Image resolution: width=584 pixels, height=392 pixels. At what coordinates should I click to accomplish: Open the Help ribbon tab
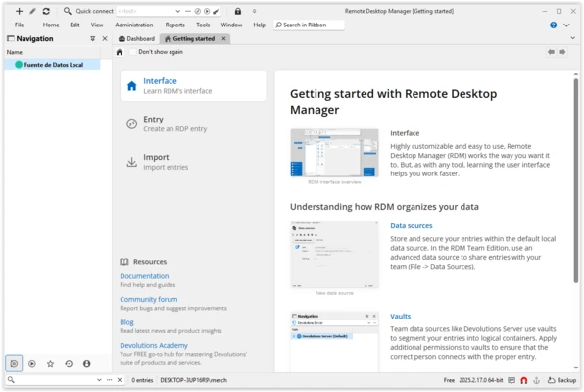[x=260, y=24]
